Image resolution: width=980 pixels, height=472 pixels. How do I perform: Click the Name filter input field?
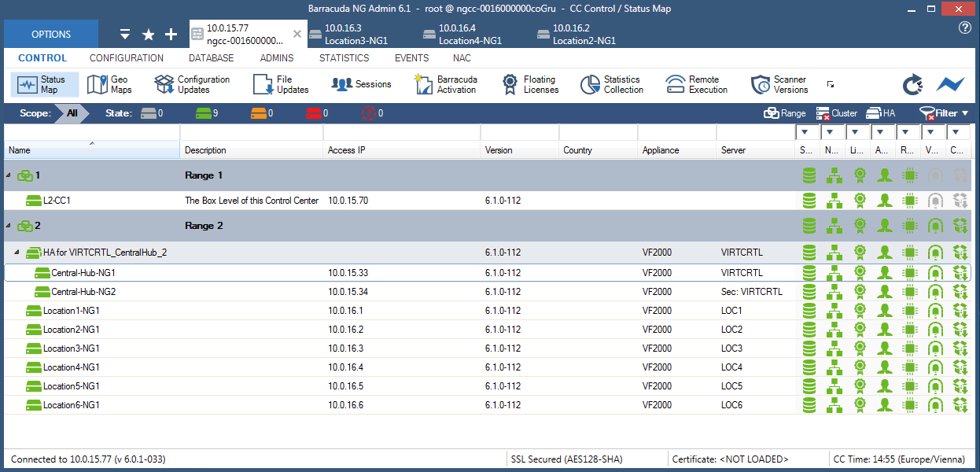coord(92,132)
